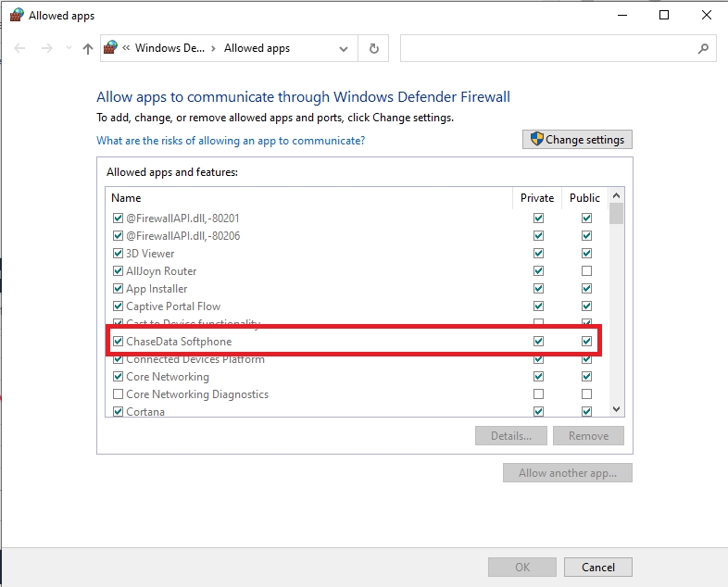Enable Public for AllJoyn Router
This screenshot has height=587, width=728.
(586, 270)
